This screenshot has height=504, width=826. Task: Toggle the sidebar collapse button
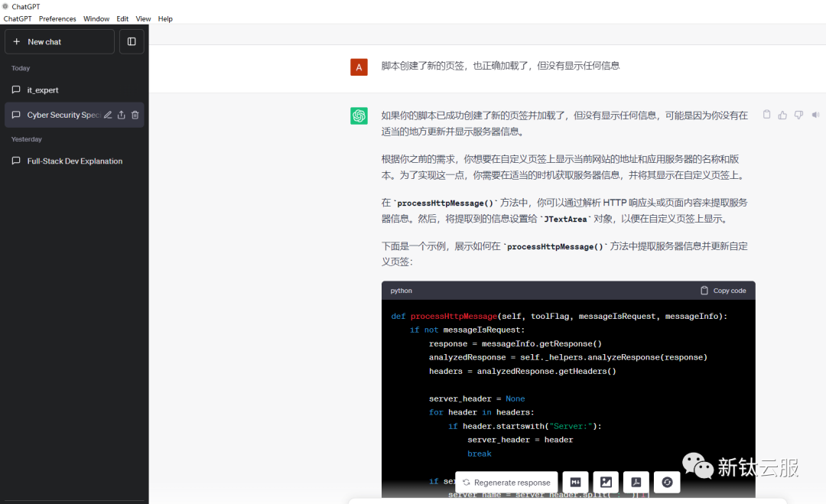(x=132, y=41)
